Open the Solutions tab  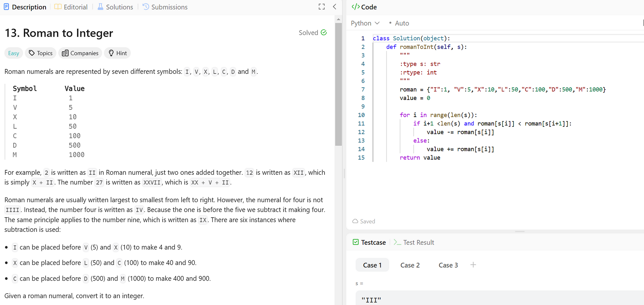pos(115,7)
